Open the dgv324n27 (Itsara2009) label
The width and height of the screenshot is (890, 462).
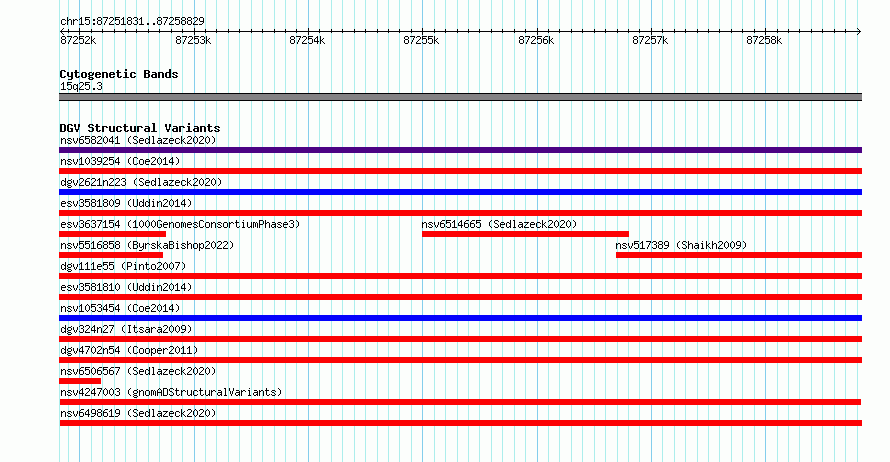pyautogui.click(x=126, y=329)
